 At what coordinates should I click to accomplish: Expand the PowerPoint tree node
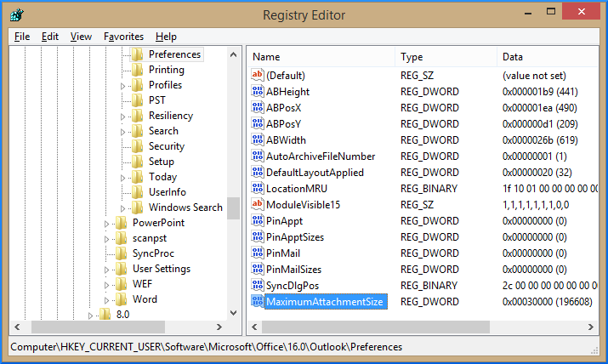point(106,224)
